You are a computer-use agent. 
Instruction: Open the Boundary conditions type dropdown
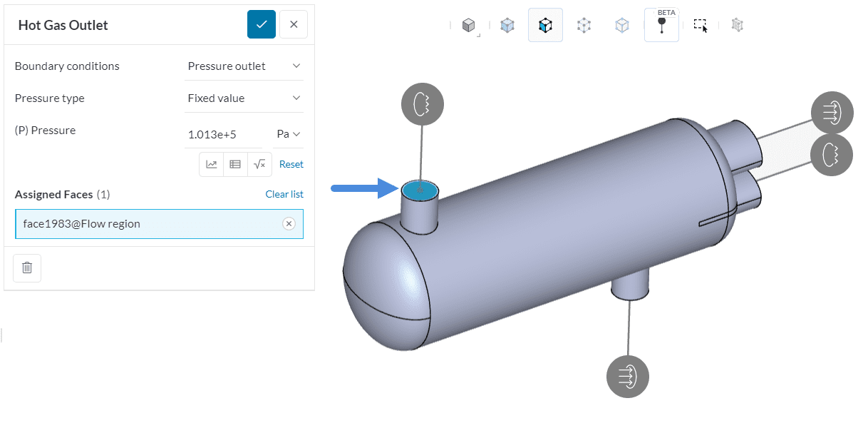pos(244,66)
